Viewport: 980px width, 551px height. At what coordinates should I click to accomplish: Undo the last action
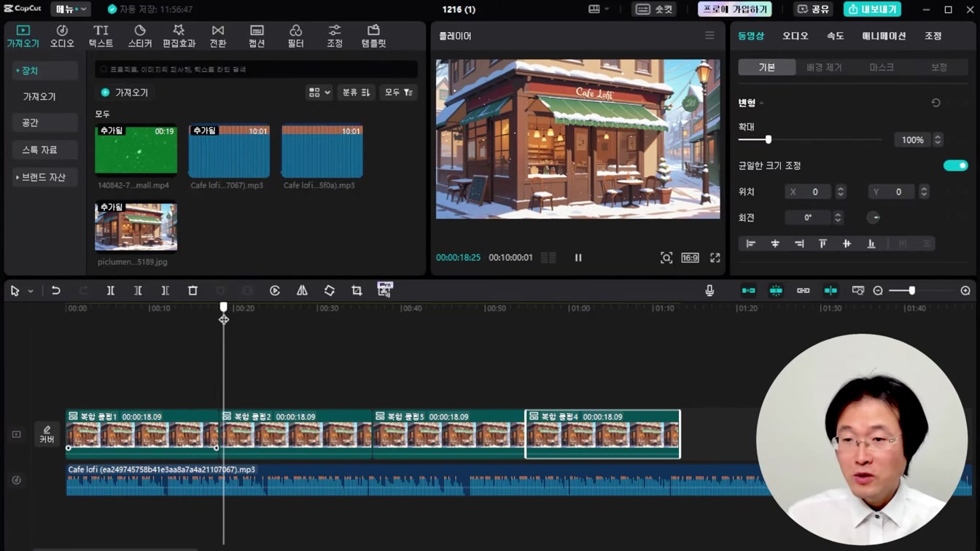tap(55, 291)
